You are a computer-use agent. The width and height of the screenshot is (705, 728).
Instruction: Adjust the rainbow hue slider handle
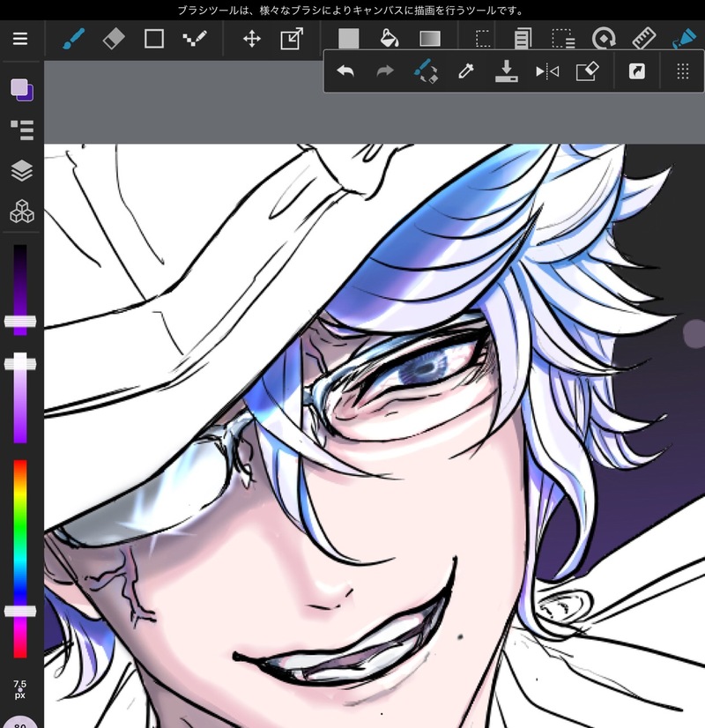20,612
